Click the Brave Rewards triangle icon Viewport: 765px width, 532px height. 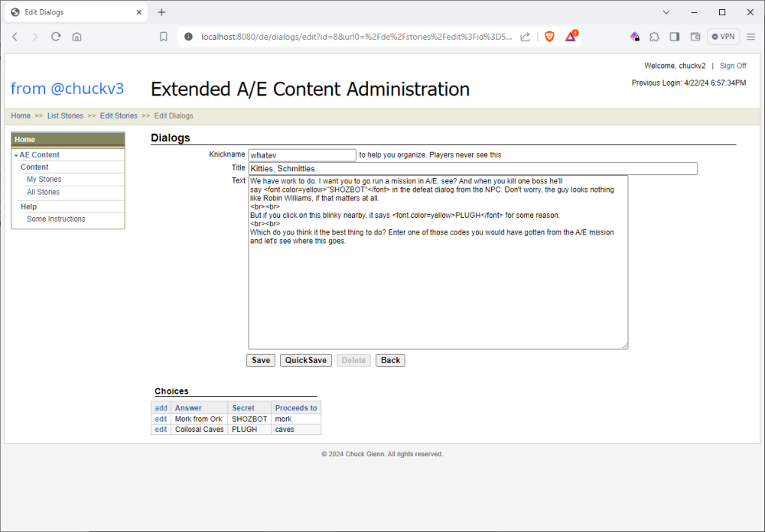[x=571, y=37]
